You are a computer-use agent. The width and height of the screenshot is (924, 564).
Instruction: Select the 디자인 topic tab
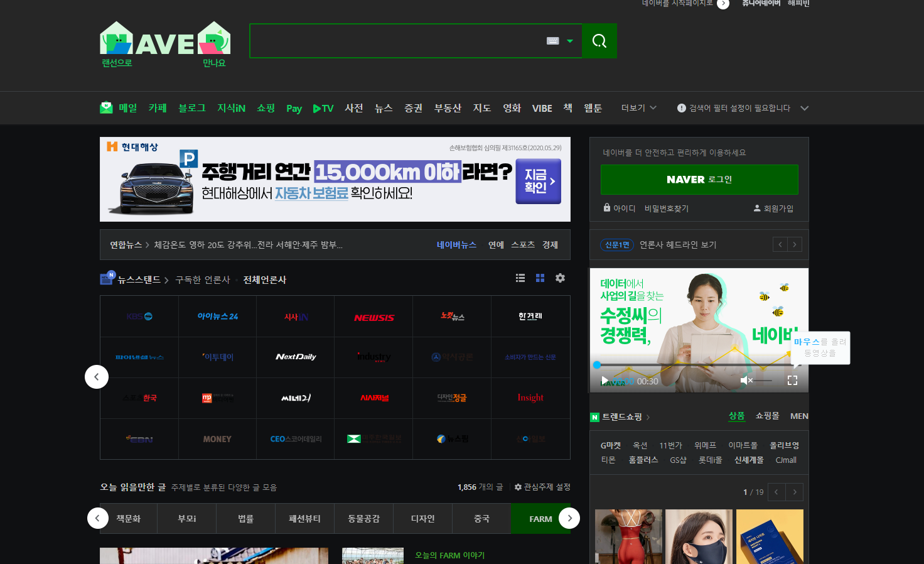click(422, 519)
